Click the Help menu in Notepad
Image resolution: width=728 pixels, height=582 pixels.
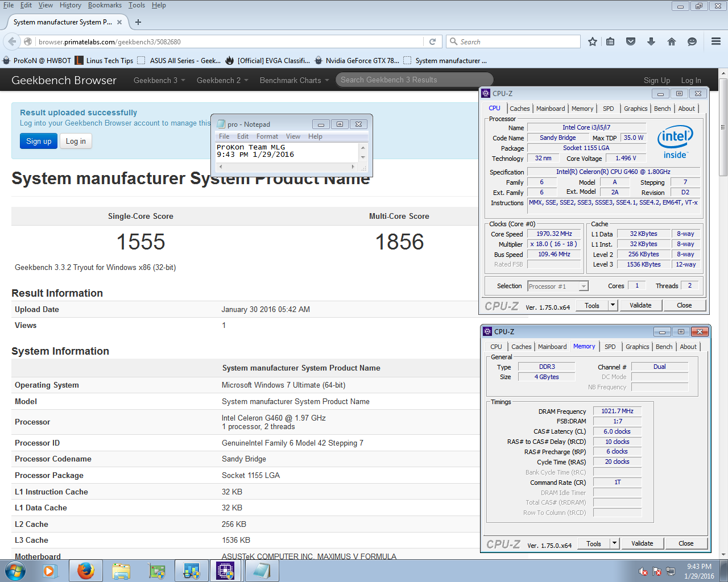315,136
